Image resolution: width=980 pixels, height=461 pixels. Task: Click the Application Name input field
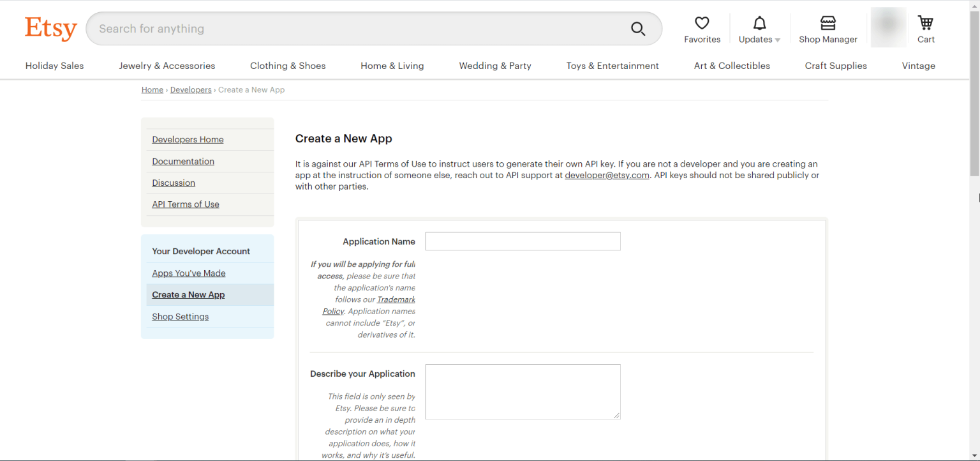523,241
